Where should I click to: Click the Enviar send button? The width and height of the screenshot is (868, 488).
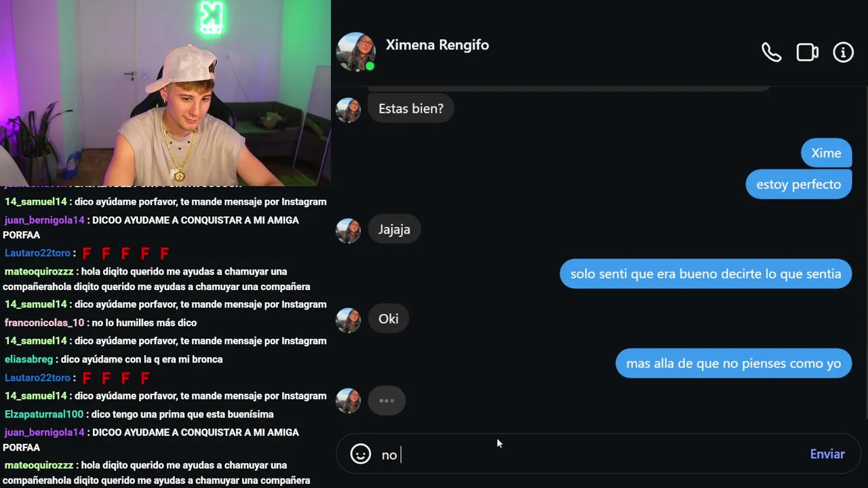point(827,454)
